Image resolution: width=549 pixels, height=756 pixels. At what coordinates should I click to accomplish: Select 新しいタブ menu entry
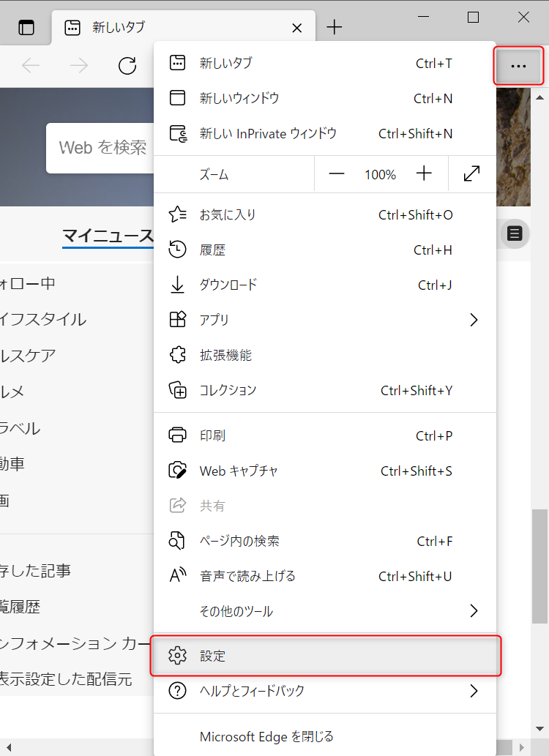click(x=325, y=63)
